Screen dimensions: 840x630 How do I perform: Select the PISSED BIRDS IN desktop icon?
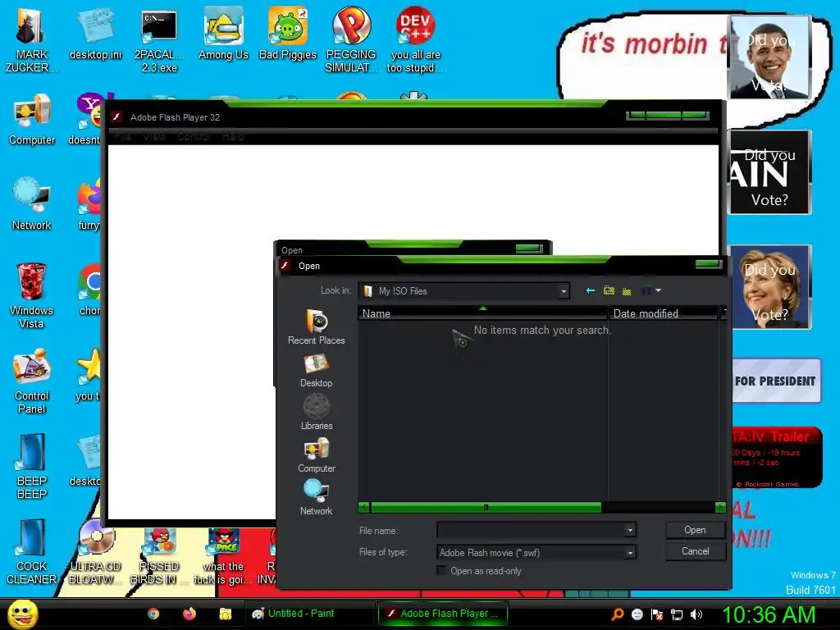[159, 556]
